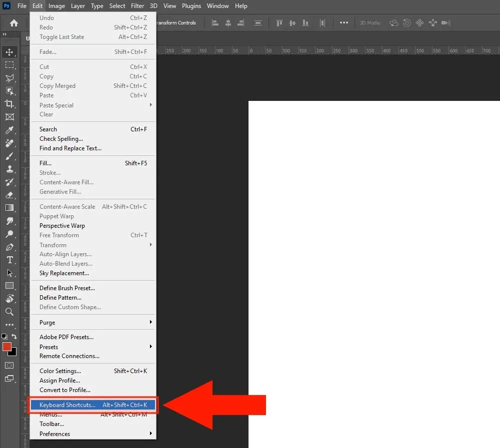Select the Dodge tool
Viewport: 500px width, 448px height.
click(x=9, y=234)
